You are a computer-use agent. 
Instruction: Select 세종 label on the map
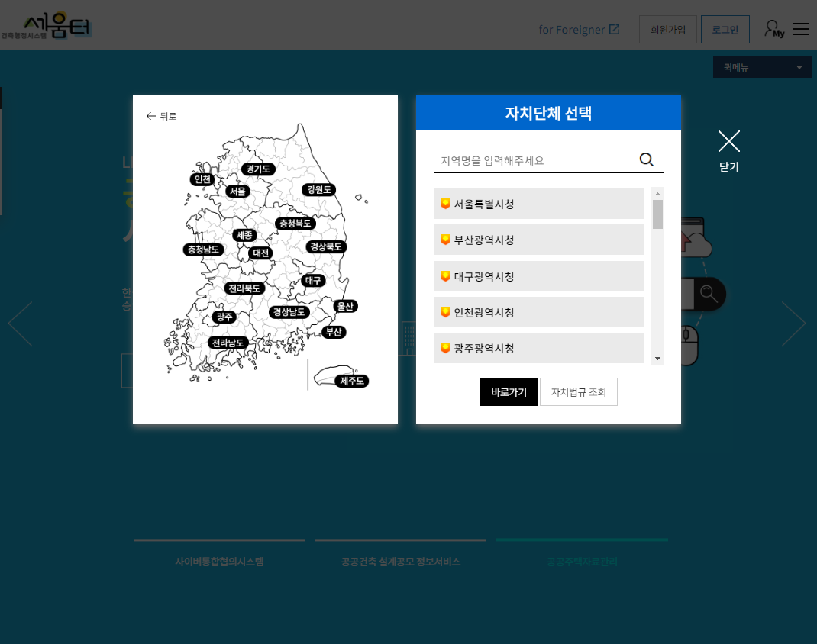click(x=244, y=235)
